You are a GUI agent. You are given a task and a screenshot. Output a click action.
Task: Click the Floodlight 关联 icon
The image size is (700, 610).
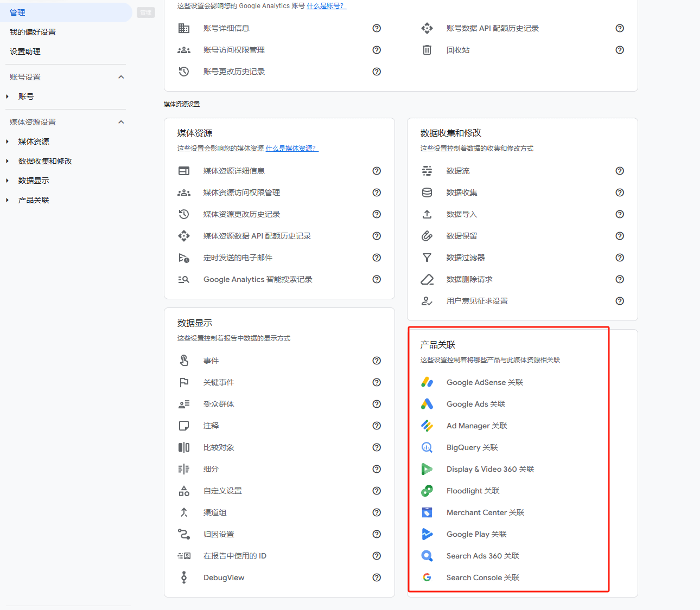click(x=427, y=491)
